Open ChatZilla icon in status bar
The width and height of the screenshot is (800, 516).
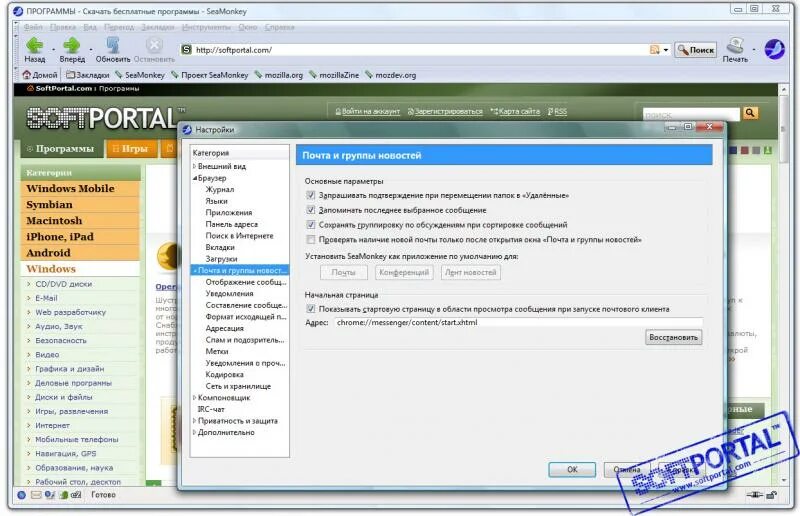pos(76,495)
